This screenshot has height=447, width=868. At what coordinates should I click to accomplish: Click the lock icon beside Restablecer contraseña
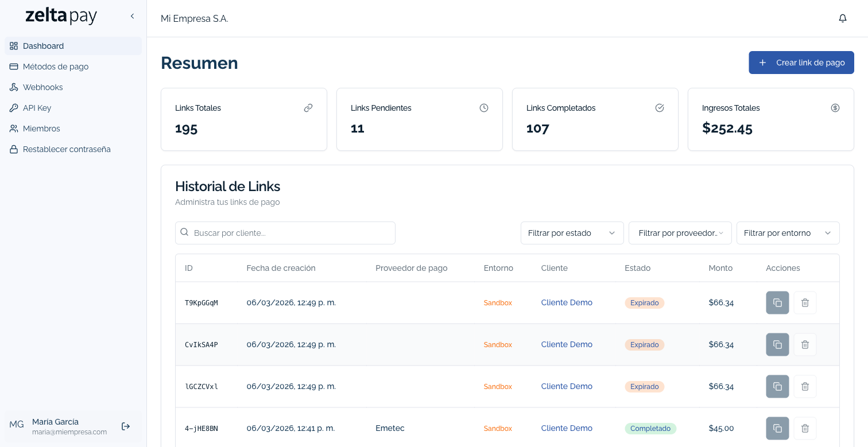(14, 149)
